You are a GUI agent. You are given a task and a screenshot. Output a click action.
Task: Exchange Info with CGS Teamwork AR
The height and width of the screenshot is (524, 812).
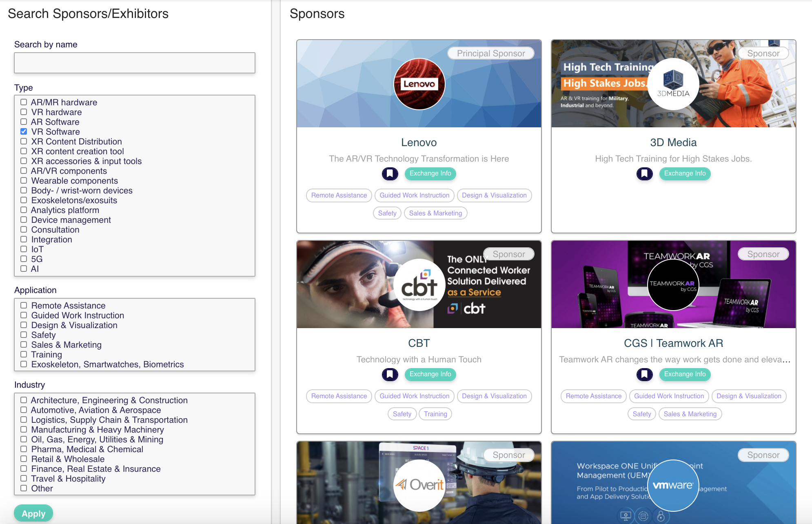click(685, 374)
